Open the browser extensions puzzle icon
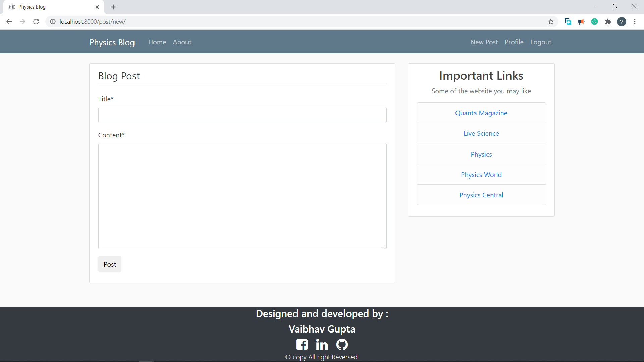 (x=608, y=22)
